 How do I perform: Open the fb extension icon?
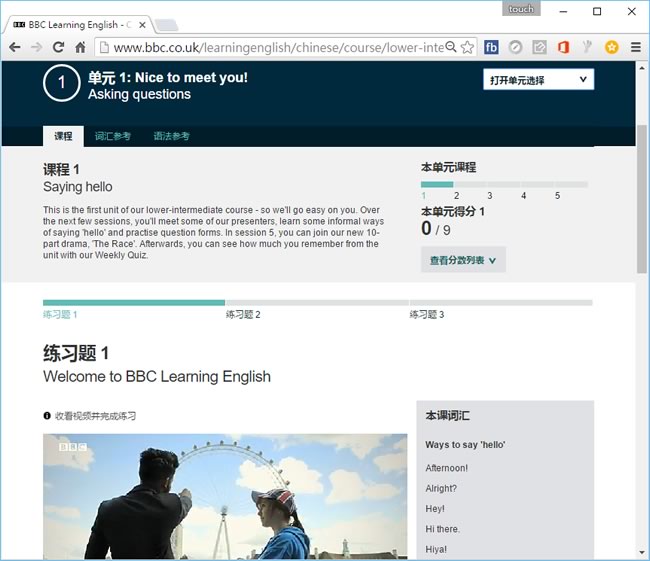[491, 47]
